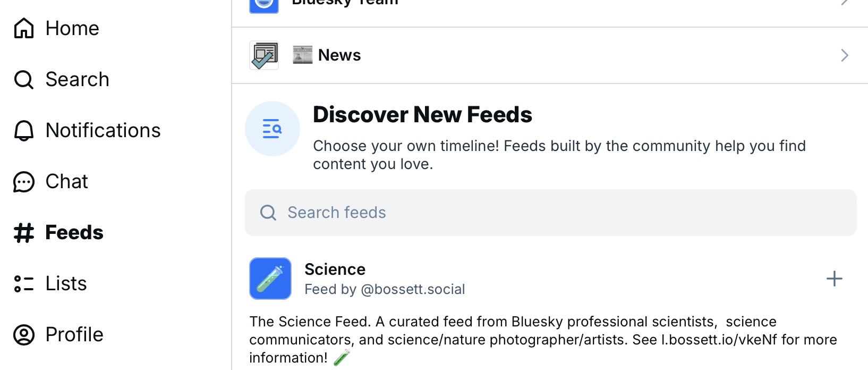Image resolution: width=868 pixels, height=370 pixels.
Task: Click the Profile avatar icon
Action: pos(24,334)
